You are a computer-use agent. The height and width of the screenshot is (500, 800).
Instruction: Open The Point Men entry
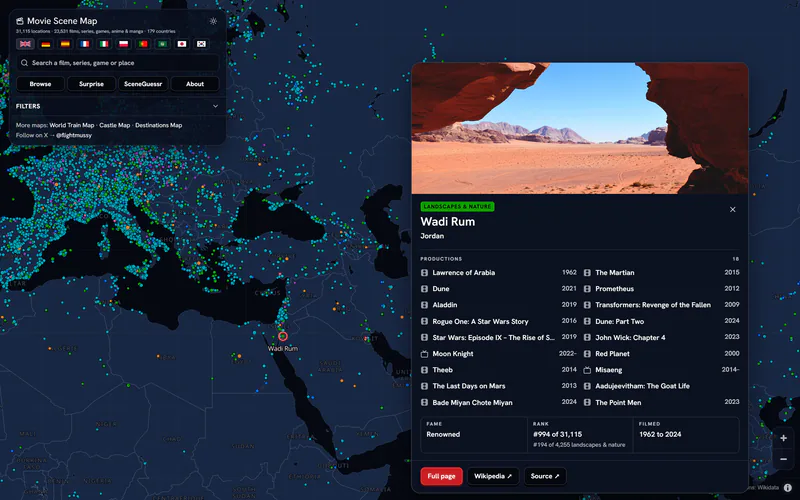(661, 403)
